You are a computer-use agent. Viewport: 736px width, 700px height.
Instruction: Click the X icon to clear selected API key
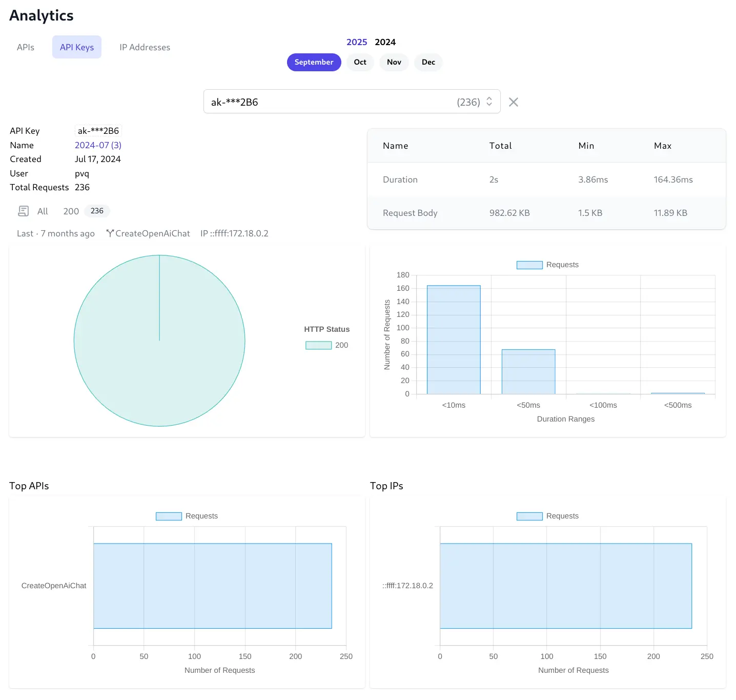click(513, 102)
